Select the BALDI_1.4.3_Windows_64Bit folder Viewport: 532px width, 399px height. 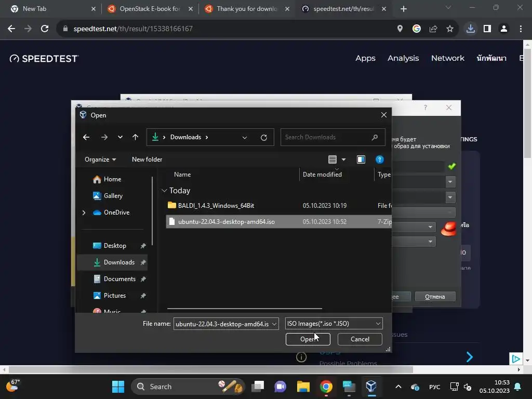278,206
